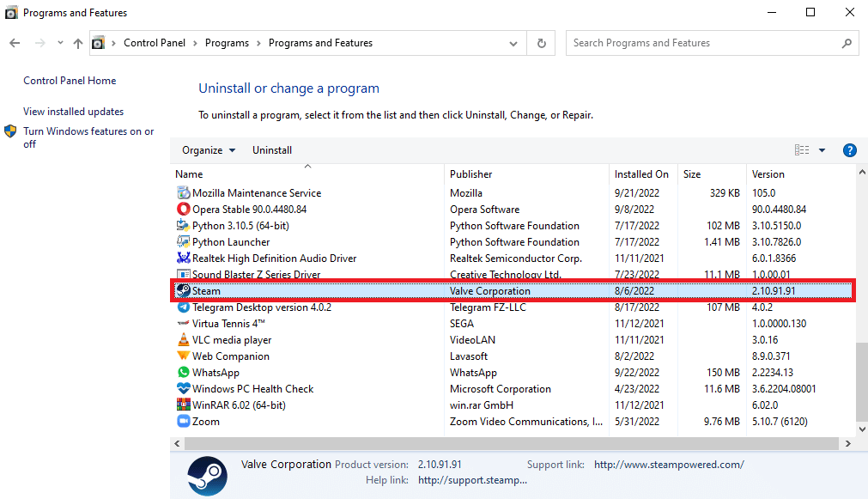Sort by the Name column header
Viewport: 868px width, 499px height.
tap(307, 173)
